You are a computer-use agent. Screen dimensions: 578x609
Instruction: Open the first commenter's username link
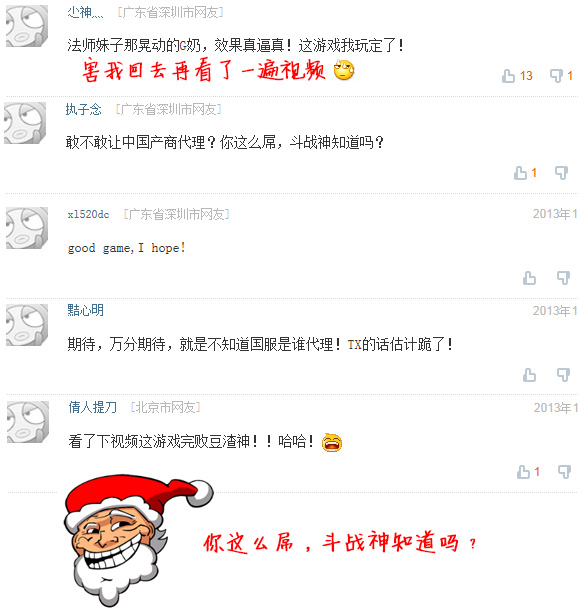pos(85,12)
